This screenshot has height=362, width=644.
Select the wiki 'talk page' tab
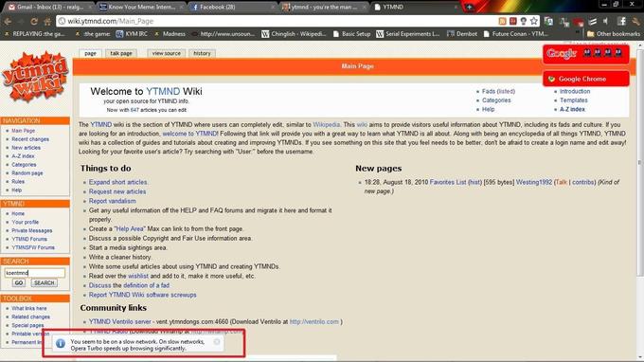click(x=121, y=53)
